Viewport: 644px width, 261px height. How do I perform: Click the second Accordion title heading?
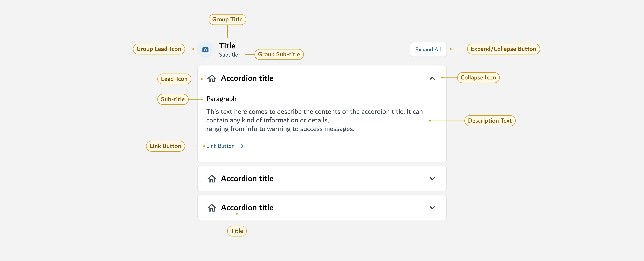point(247,178)
